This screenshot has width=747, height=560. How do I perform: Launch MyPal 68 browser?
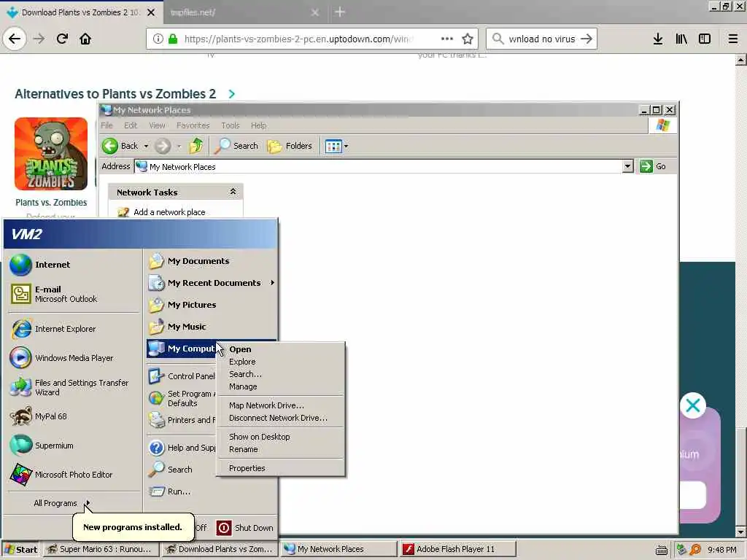[x=73, y=416]
